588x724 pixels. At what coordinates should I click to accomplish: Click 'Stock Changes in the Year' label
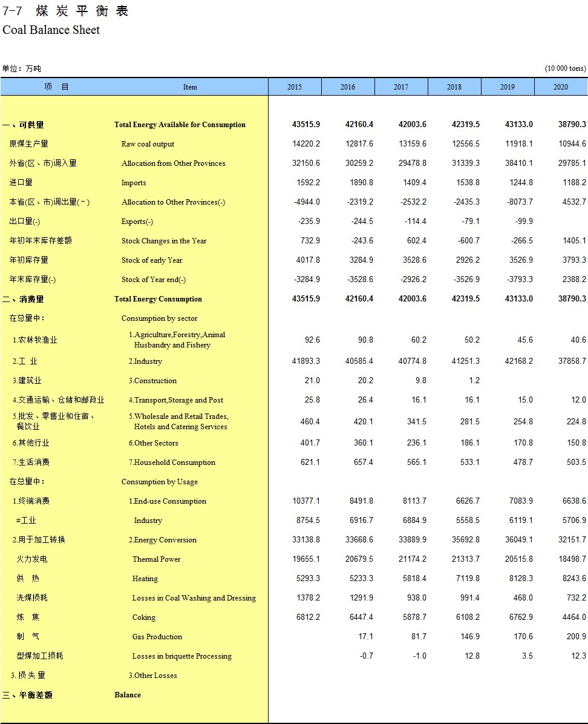[x=164, y=241]
